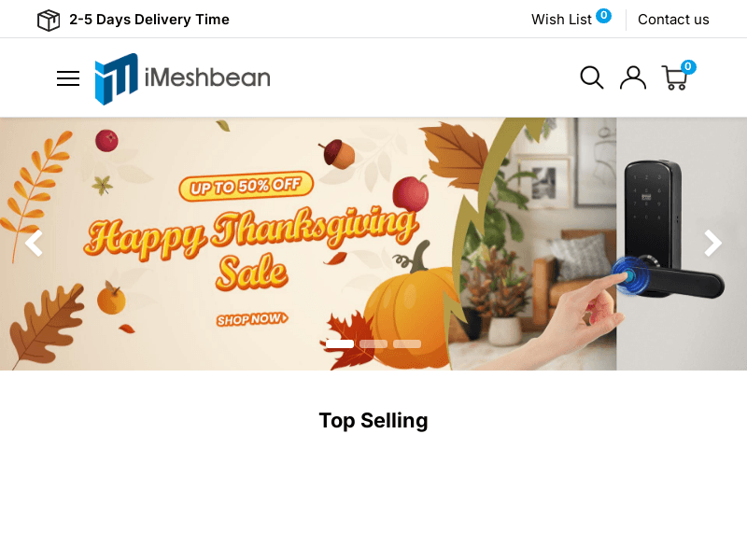This screenshot has height=560, width=747.
Task: Select the third carousel indicator
Action: [x=407, y=343]
